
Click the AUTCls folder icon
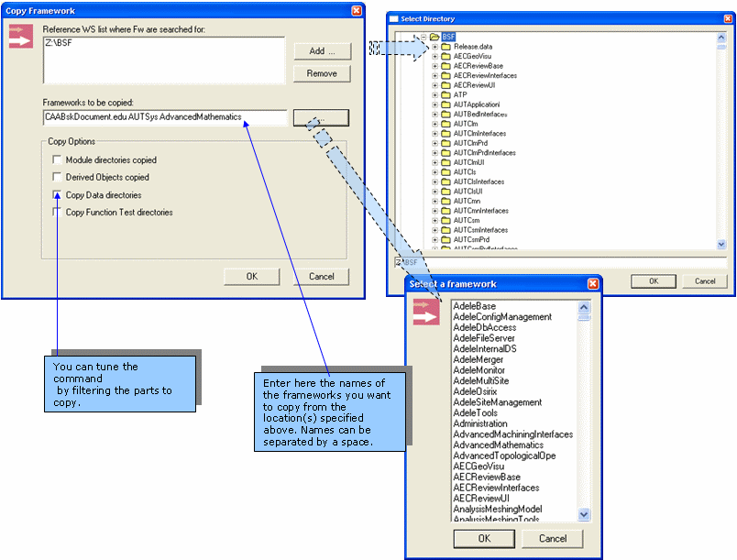pos(445,172)
